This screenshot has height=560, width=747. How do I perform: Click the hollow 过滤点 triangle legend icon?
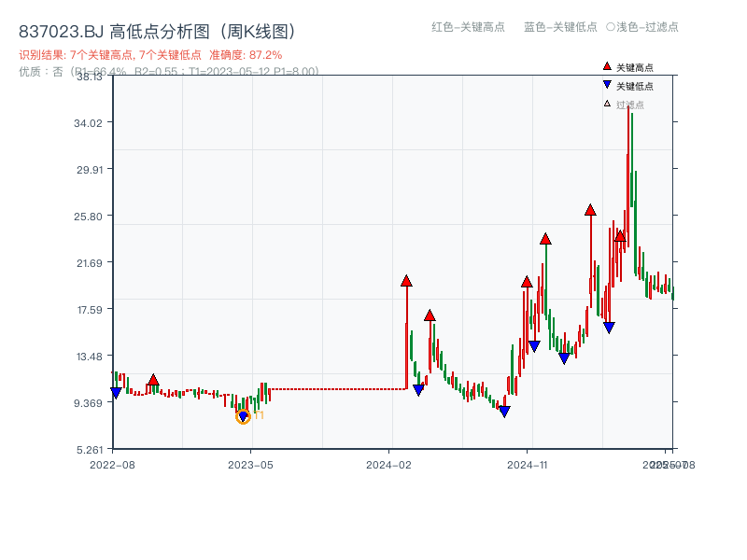[x=607, y=103]
